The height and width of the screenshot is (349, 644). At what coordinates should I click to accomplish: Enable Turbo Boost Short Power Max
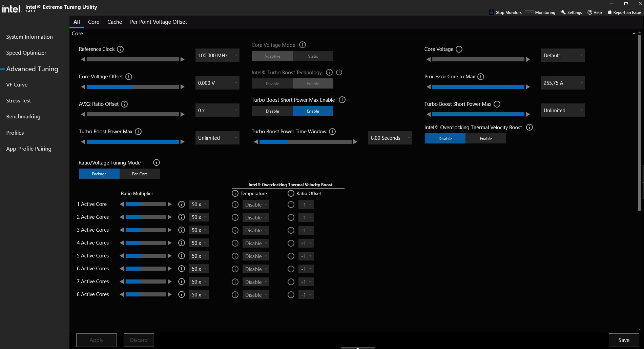tap(313, 111)
